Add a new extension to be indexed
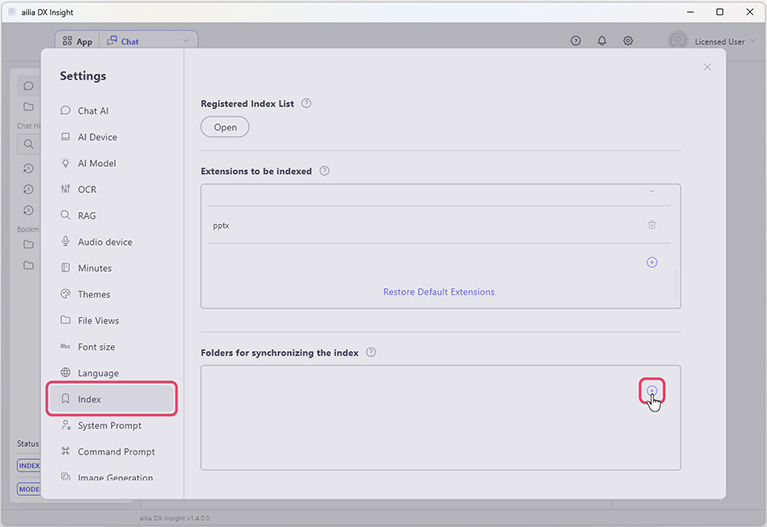The image size is (767, 527). pyautogui.click(x=652, y=262)
